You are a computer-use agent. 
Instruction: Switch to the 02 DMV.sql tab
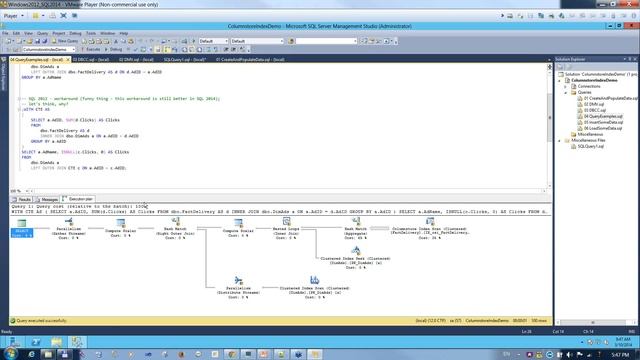(x=136, y=60)
